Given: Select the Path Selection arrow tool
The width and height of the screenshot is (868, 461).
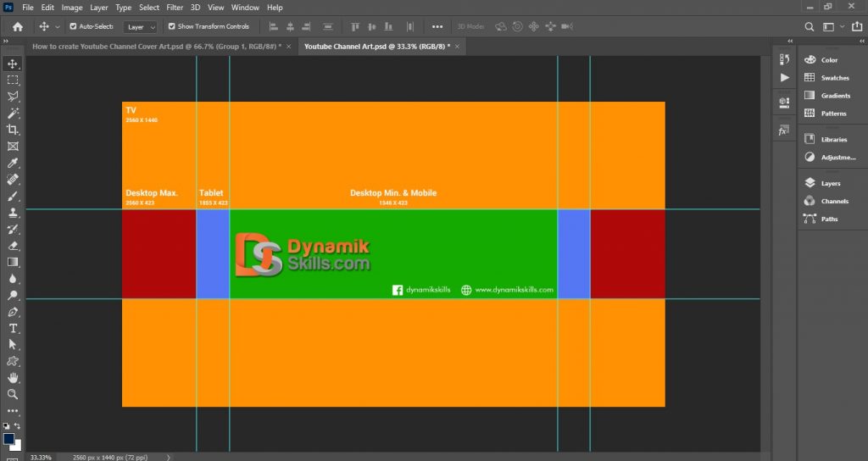Looking at the screenshot, I should 13,344.
